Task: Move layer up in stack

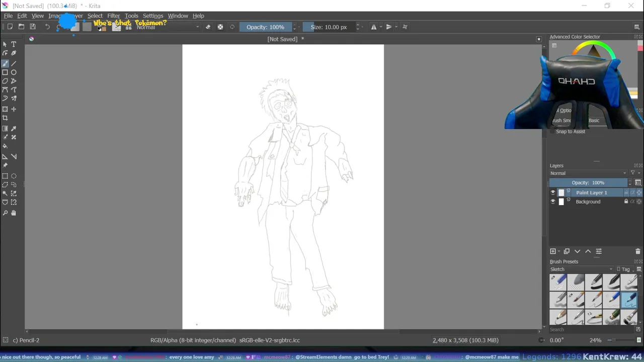Action: [588, 251]
